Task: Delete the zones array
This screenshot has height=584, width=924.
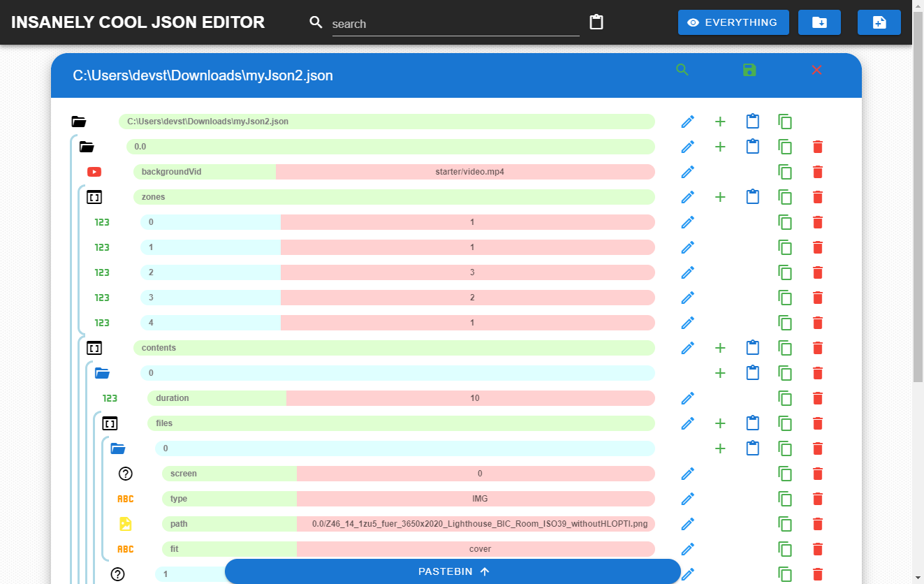Action: click(x=818, y=197)
